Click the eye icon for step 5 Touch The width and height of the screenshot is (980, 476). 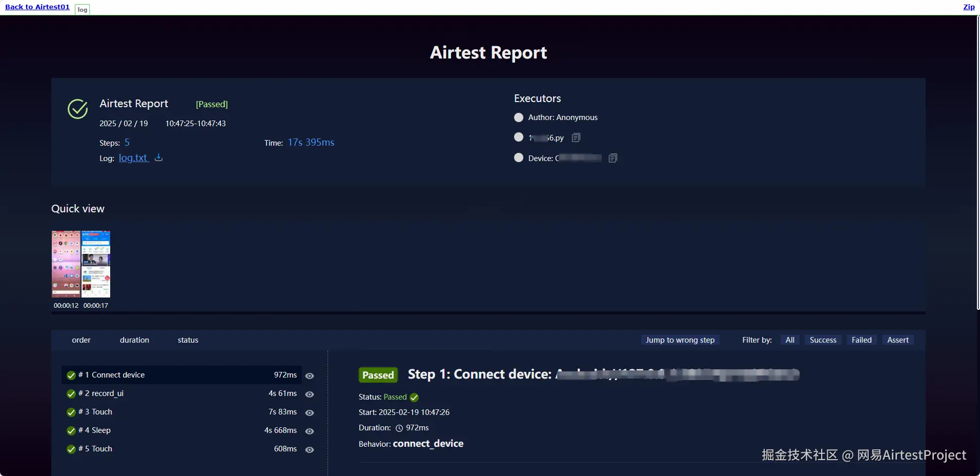point(310,449)
